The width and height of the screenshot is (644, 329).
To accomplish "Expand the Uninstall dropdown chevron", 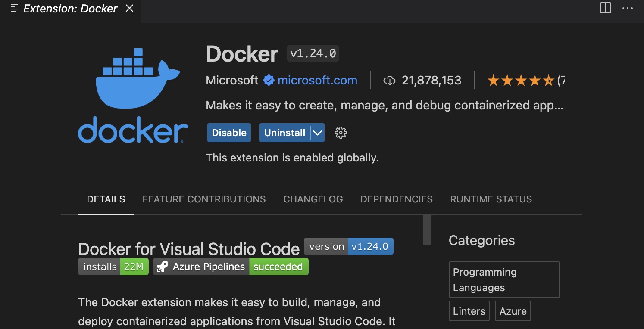I will [317, 133].
